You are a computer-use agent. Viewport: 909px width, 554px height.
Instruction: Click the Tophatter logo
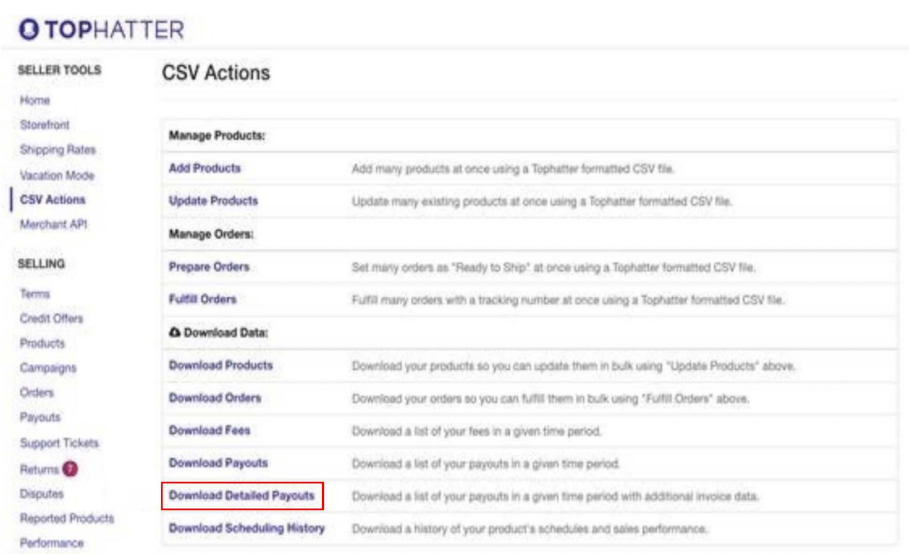(x=101, y=30)
